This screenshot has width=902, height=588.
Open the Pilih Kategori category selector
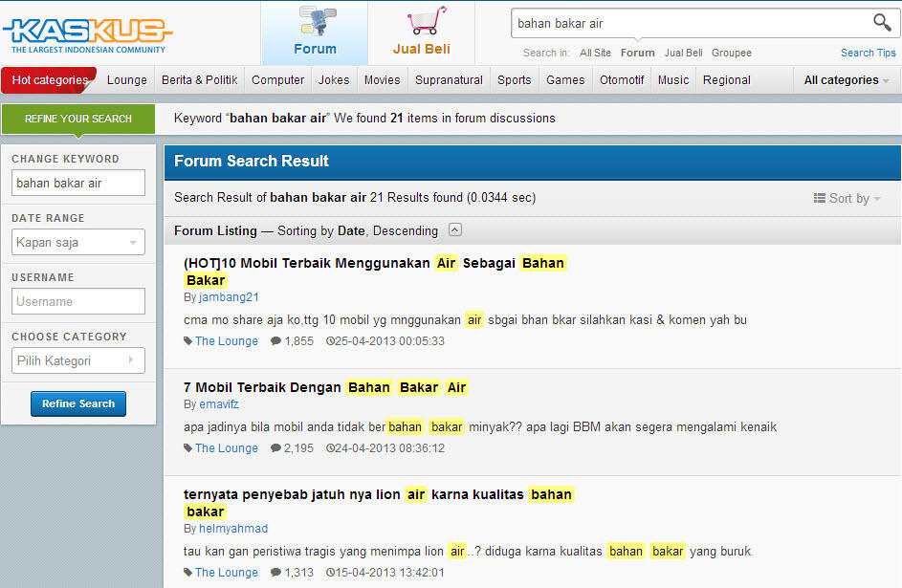78,360
